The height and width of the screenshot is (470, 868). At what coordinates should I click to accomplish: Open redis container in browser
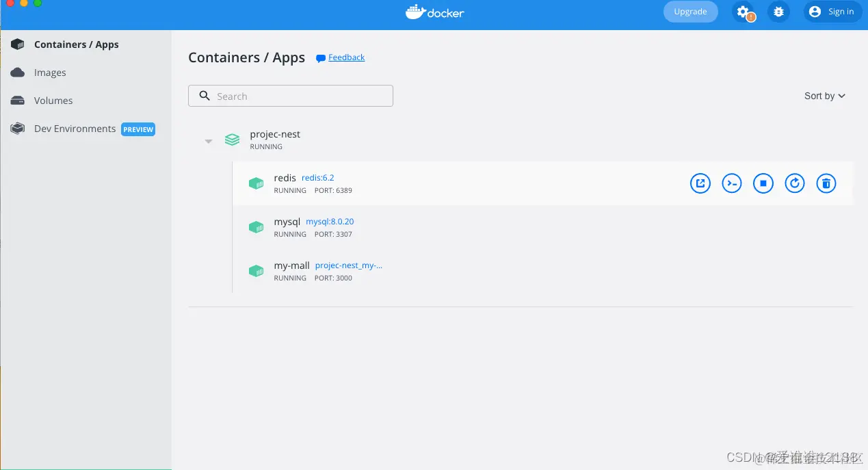[x=700, y=183]
